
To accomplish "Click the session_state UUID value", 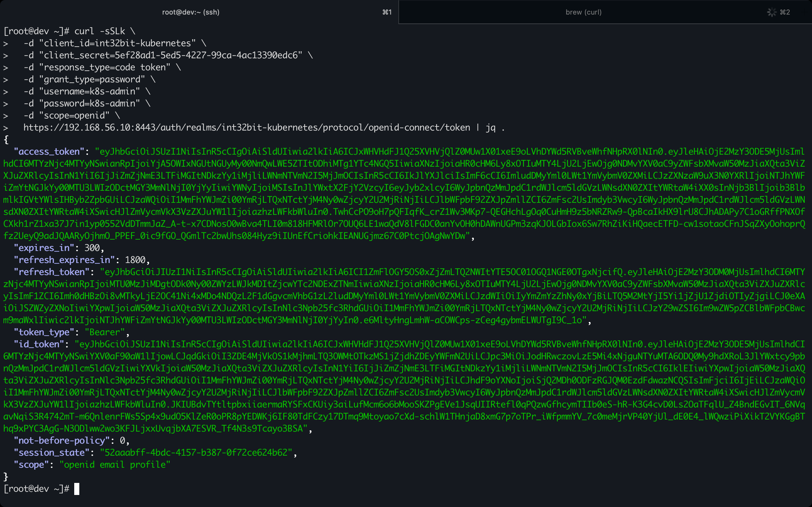I will (x=196, y=453).
